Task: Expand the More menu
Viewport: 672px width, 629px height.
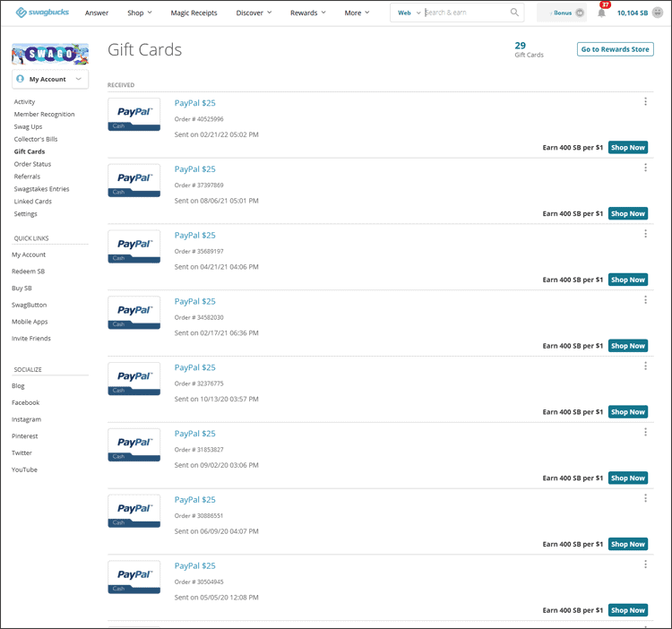Action: click(357, 13)
